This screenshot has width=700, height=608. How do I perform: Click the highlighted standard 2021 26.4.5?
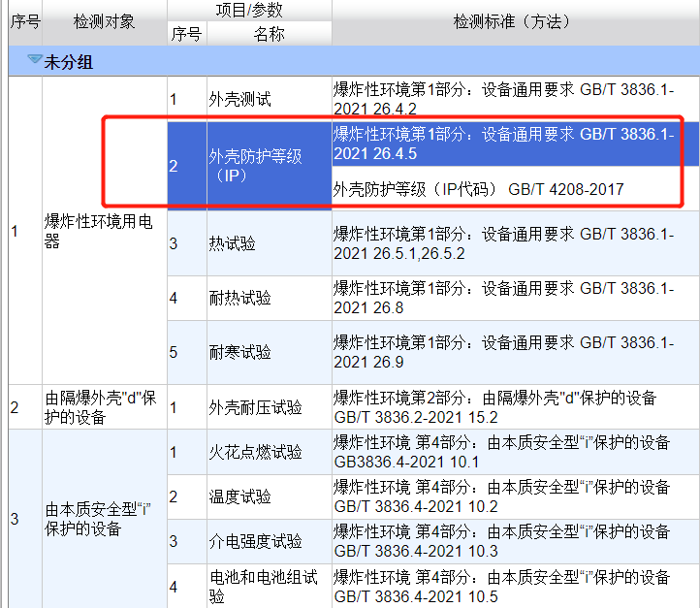pyautogui.click(x=516, y=144)
